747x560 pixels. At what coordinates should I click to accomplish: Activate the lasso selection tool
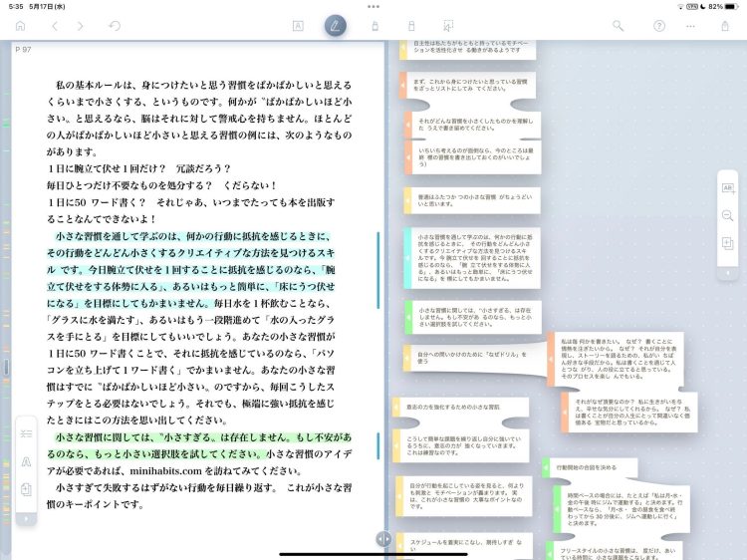[448, 26]
